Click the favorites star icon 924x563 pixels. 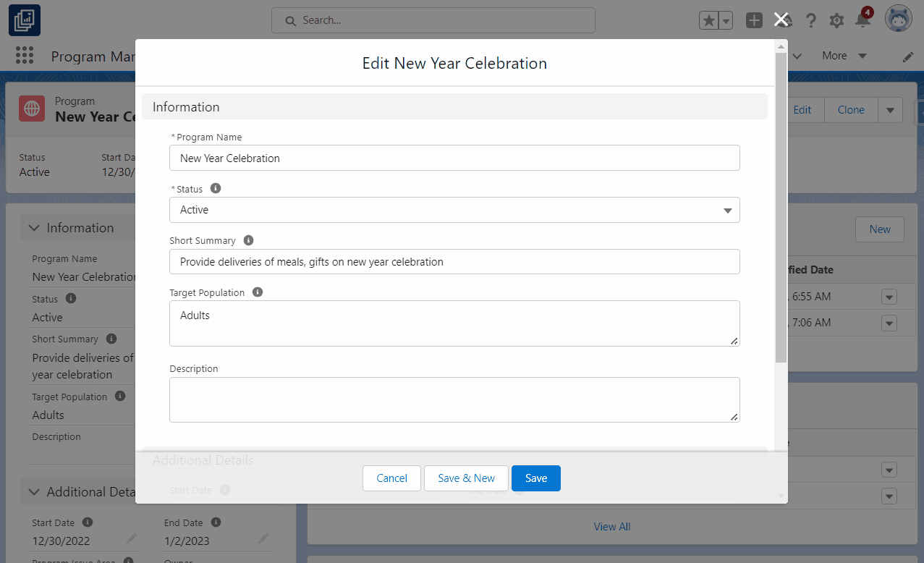711,20
